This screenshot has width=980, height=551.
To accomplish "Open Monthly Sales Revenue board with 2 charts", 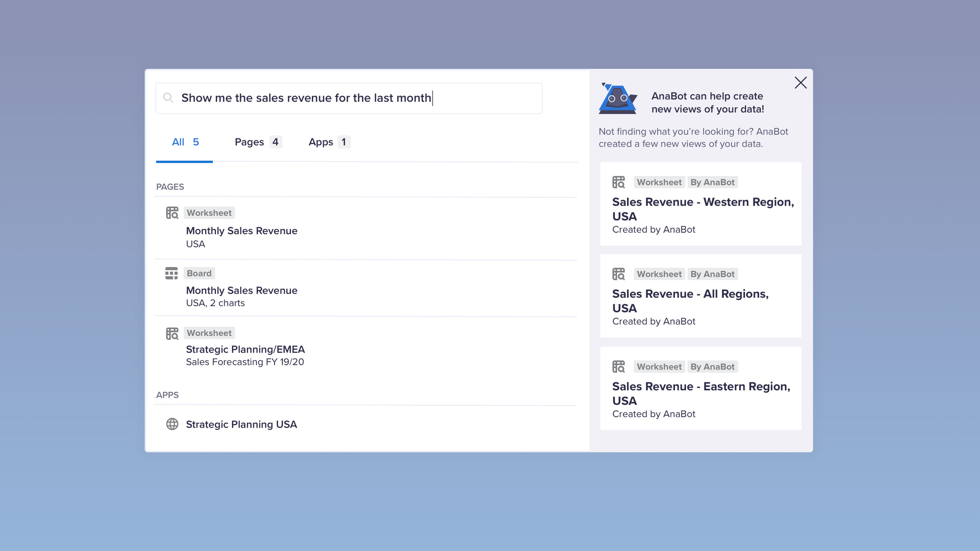I will (241, 290).
